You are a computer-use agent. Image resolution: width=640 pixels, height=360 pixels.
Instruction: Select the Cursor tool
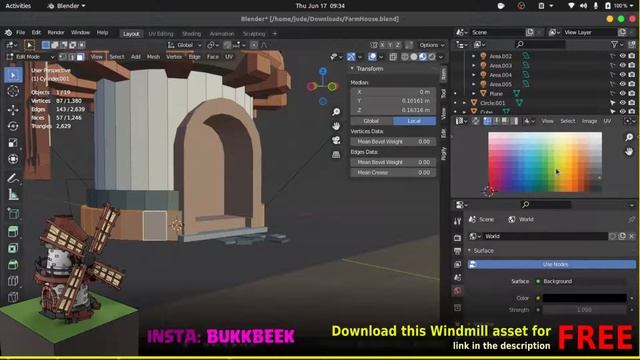[13, 91]
